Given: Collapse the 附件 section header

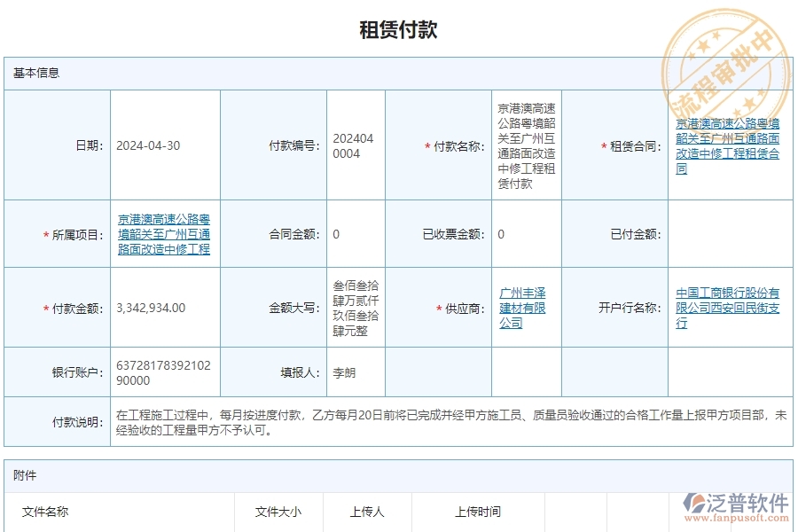Looking at the screenshot, I should (24, 476).
